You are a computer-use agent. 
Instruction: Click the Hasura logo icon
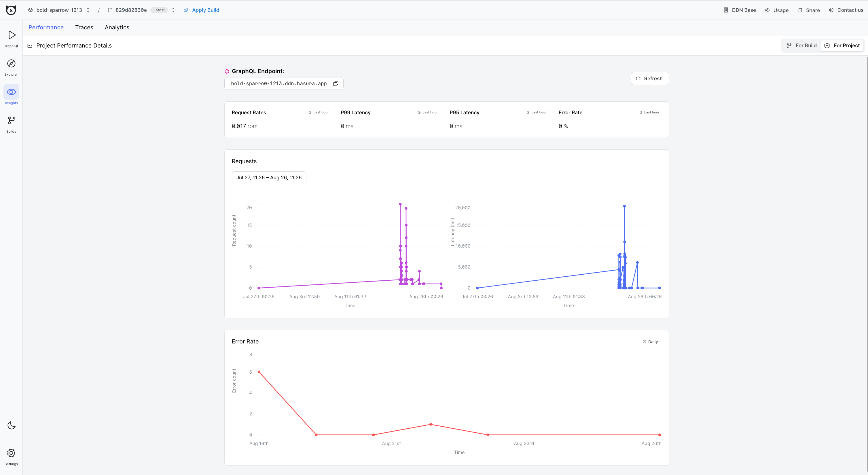click(x=11, y=10)
